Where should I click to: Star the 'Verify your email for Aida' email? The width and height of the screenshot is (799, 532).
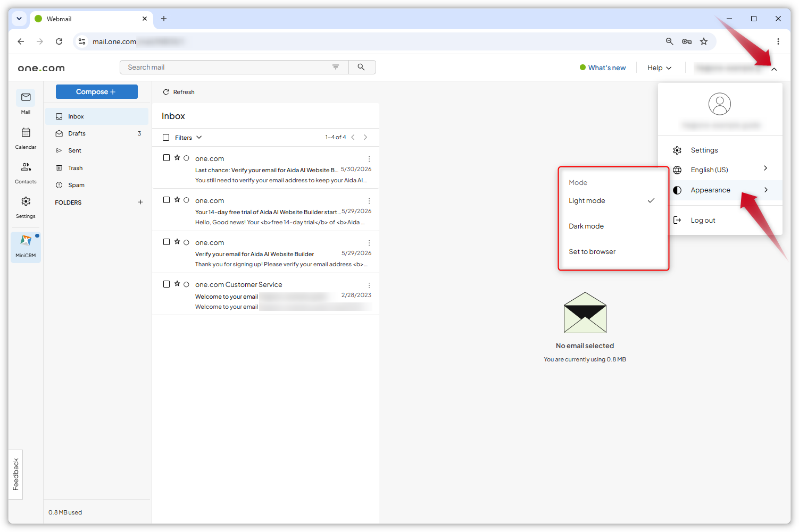[177, 242]
